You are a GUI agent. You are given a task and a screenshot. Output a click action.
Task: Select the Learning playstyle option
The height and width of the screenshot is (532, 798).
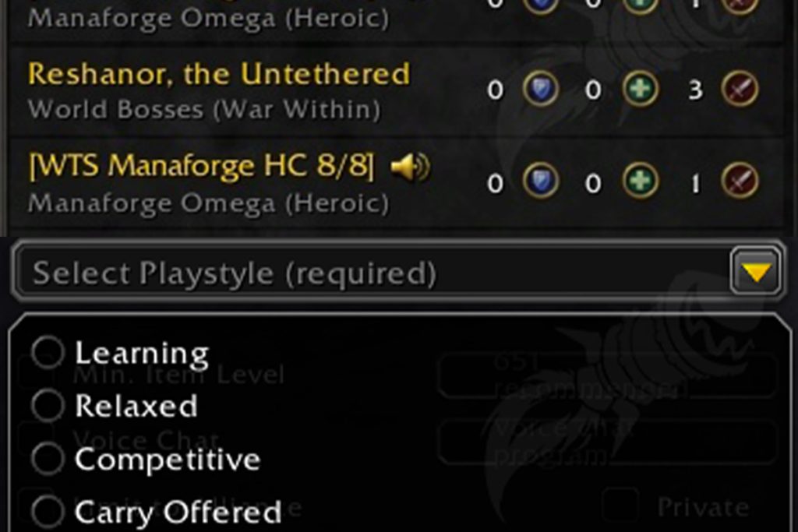click(x=120, y=353)
